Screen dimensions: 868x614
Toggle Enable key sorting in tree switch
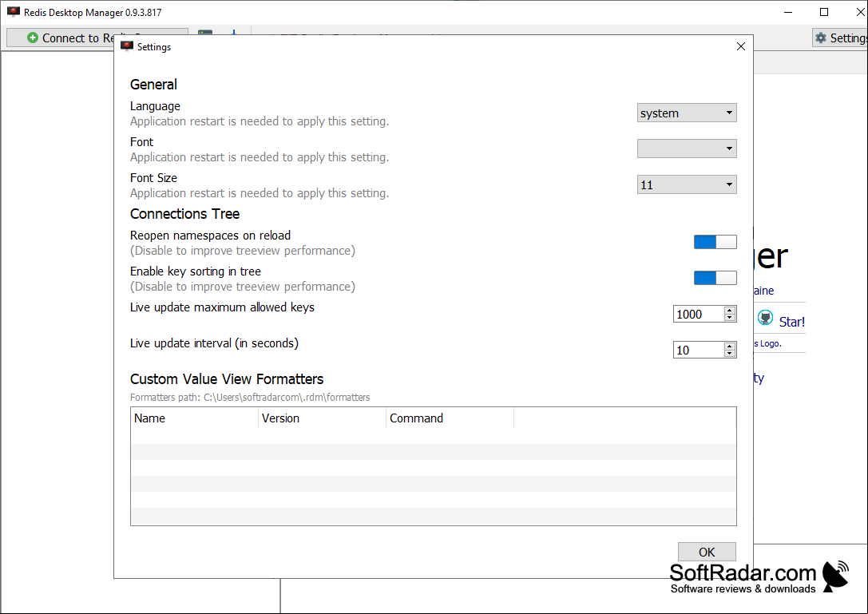[715, 278]
